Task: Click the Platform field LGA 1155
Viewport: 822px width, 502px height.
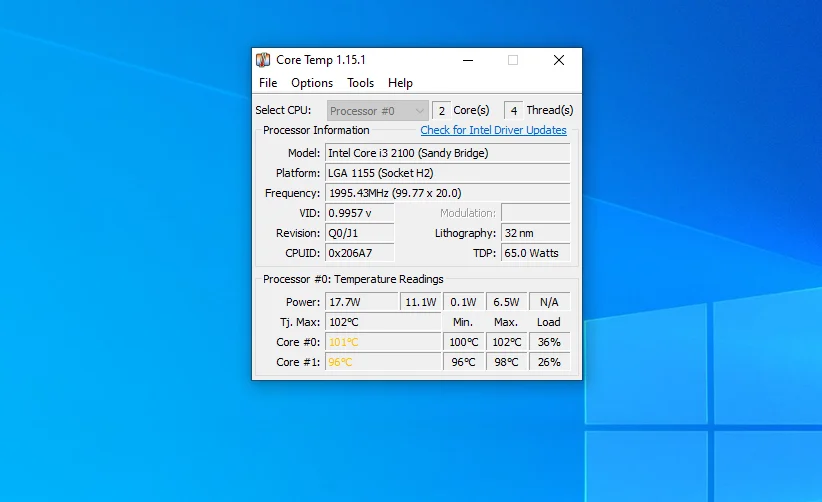Action: tap(448, 173)
